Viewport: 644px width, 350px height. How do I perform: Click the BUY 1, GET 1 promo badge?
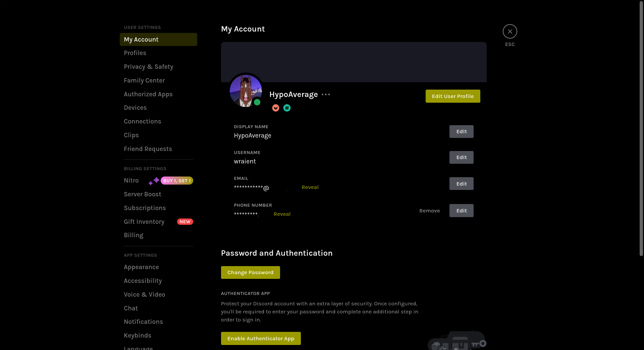coord(177,181)
